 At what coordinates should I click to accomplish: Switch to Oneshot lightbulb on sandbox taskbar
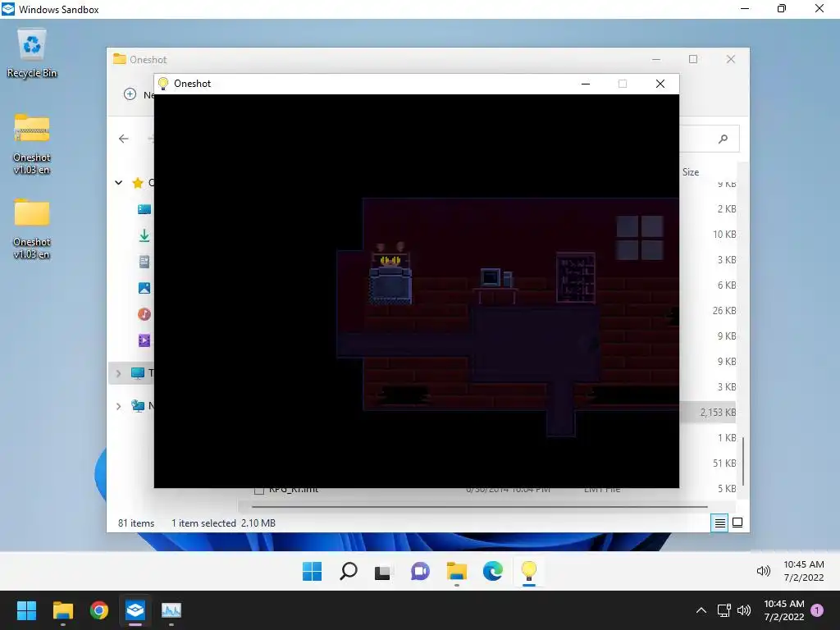click(x=529, y=571)
